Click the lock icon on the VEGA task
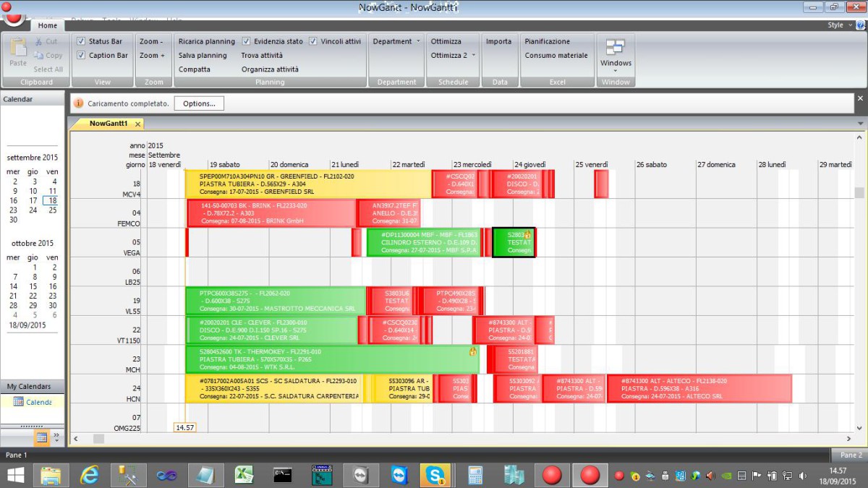The width and height of the screenshot is (868, 488). [528, 235]
